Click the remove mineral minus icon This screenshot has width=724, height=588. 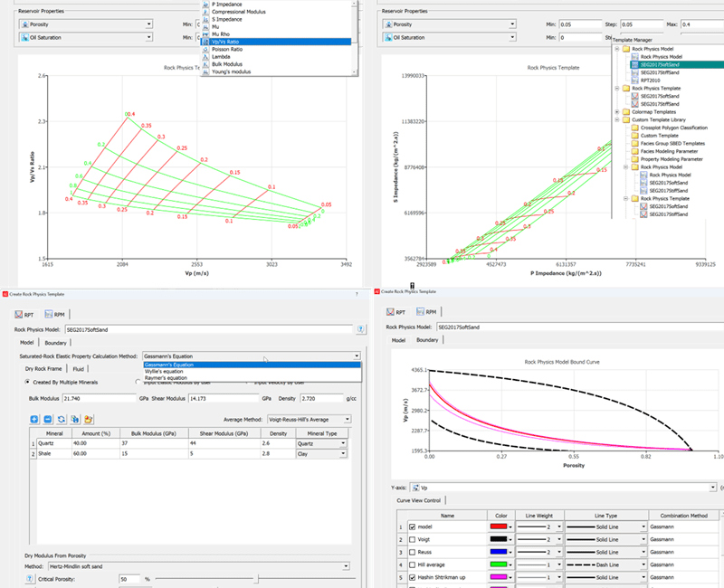pos(47,420)
